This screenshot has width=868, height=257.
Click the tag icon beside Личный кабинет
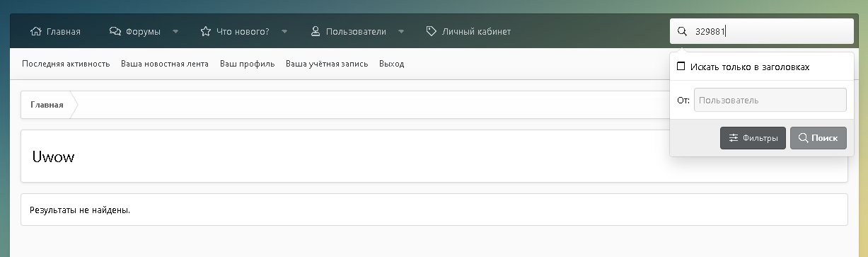pyautogui.click(x=432, y=31)
